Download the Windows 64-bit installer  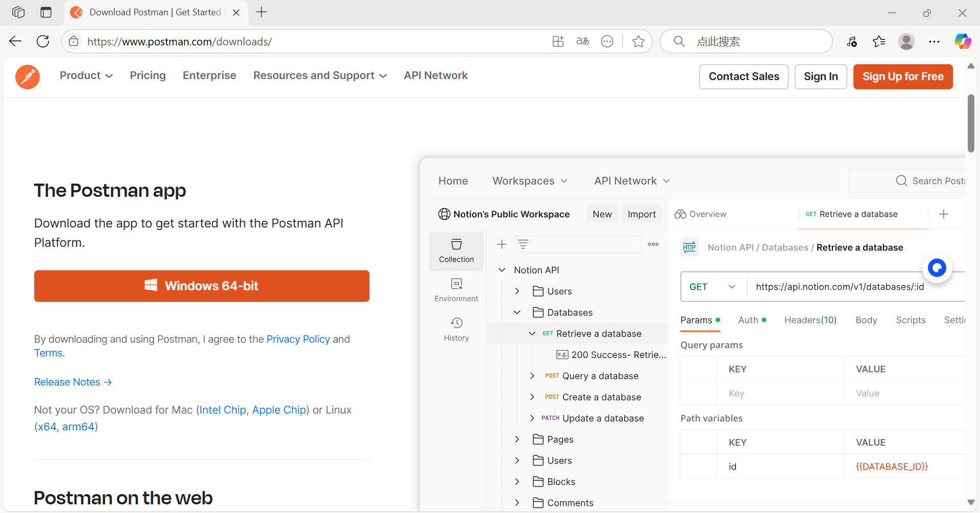coord(202,286)
